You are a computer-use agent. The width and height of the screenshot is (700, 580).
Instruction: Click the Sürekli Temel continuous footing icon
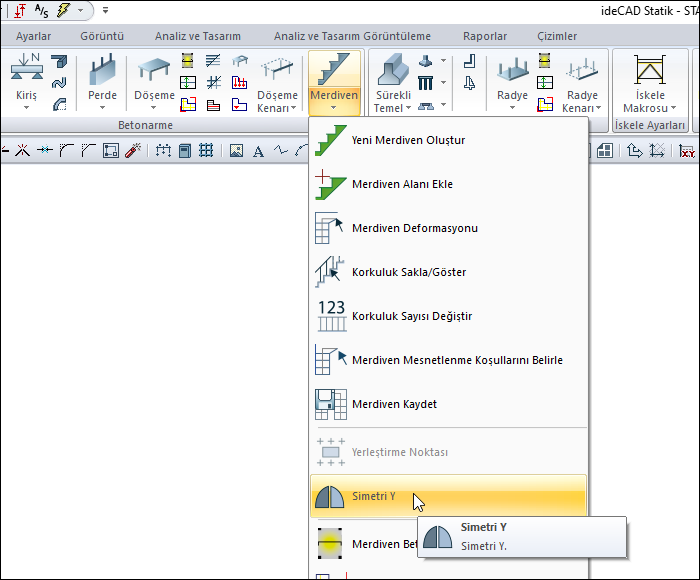click(393, 69)
